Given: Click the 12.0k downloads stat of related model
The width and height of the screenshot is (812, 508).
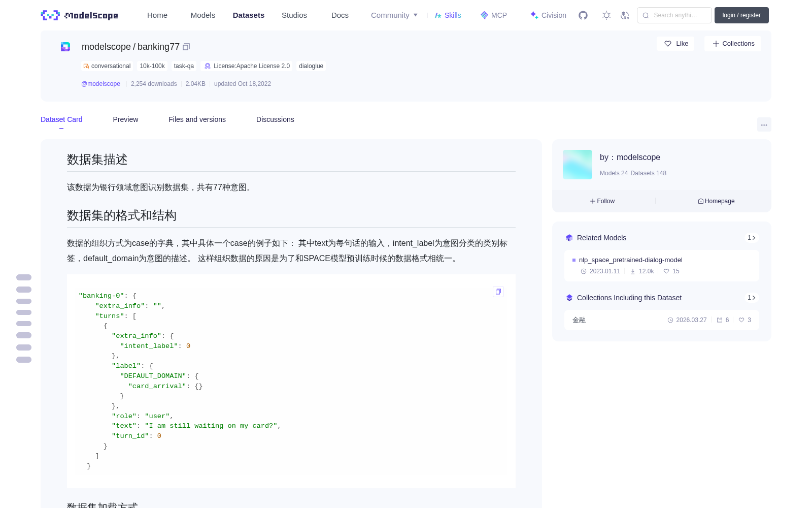Looking at the screenshot, I should 642,271.
